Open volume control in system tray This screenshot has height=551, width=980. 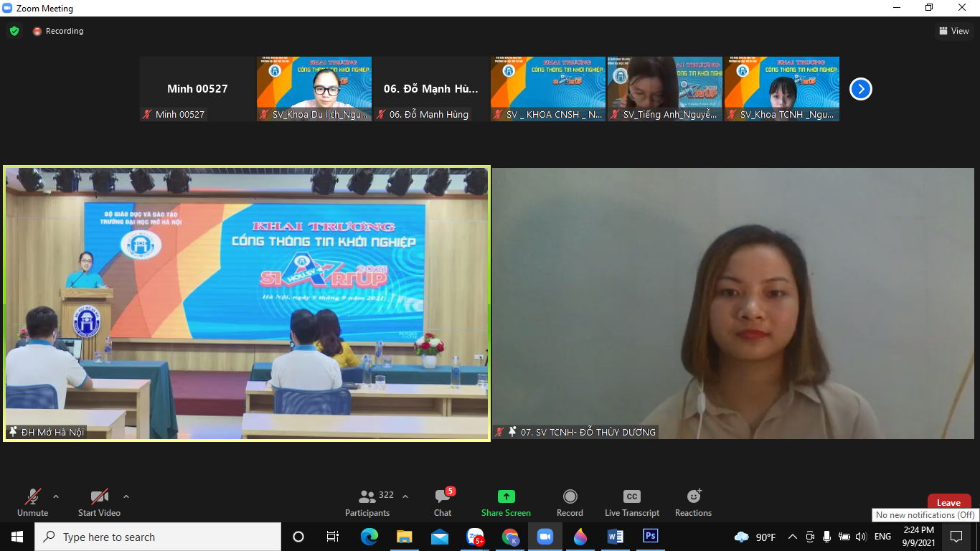point(862,537)
